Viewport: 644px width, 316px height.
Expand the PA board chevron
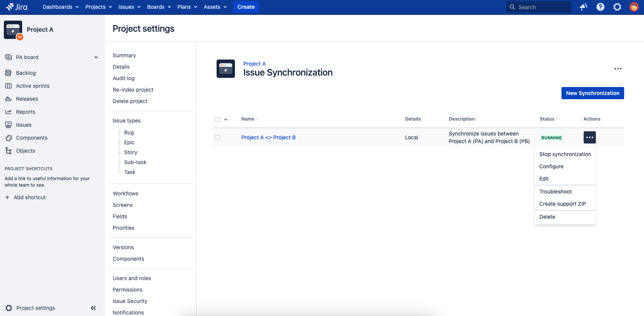coord(96,57)
